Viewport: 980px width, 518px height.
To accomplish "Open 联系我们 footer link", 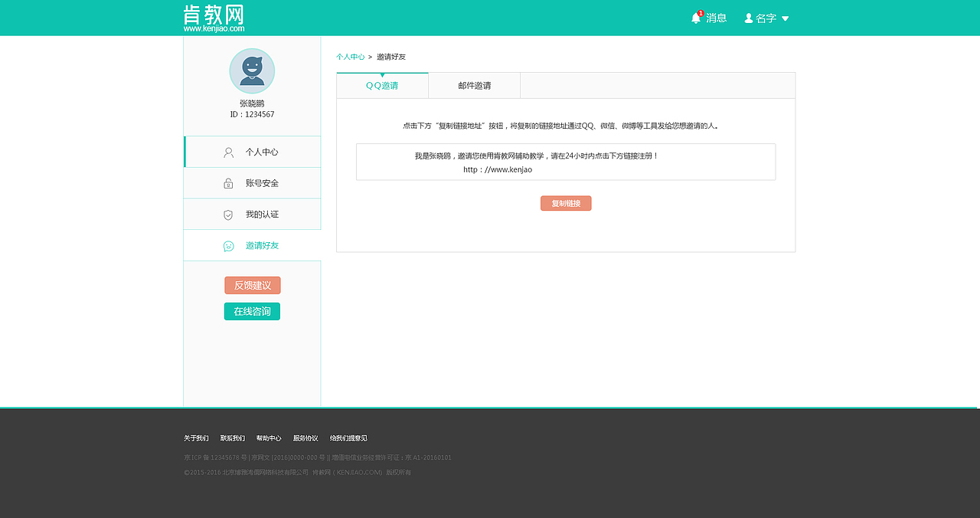I will tap(233, 438).
